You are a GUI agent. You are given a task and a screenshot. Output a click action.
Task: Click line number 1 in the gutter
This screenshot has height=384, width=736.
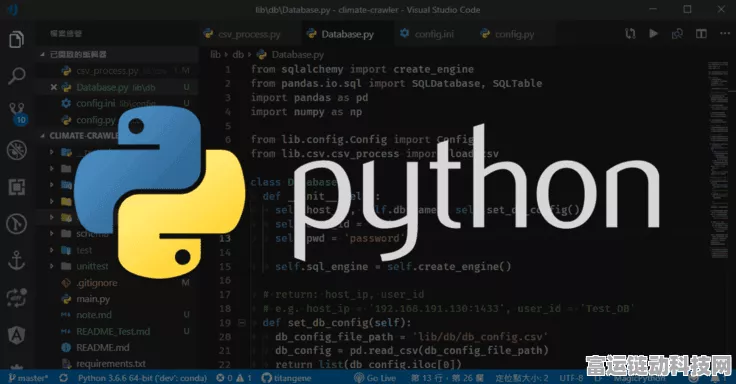(x=228, y=69)
